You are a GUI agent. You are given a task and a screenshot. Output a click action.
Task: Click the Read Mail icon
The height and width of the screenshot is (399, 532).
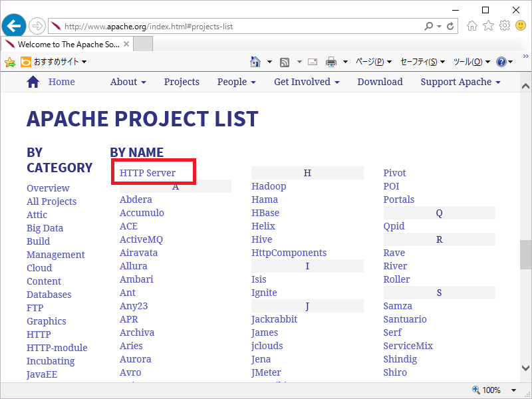tap(313, 62)
